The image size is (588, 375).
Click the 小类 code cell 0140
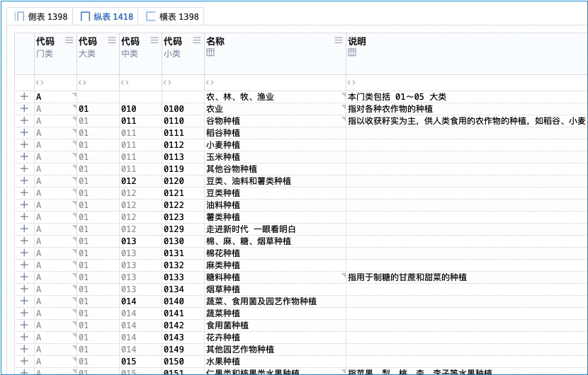pos(174,301)
